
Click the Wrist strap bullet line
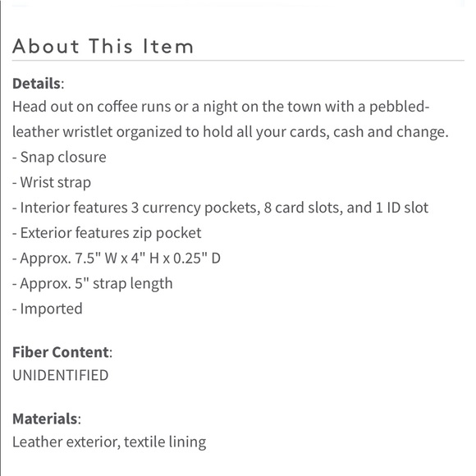(52, 182)
